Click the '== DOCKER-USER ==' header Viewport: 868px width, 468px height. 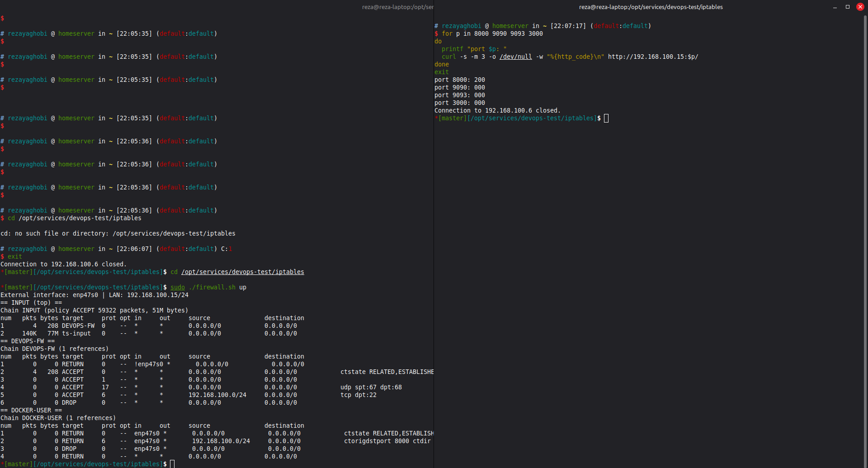coord(31,410)
